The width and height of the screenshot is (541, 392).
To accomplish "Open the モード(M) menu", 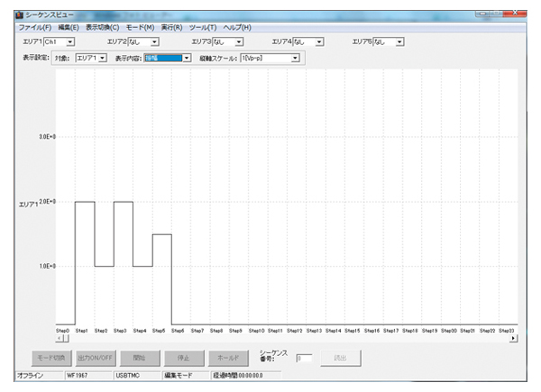I will point(140,28).
